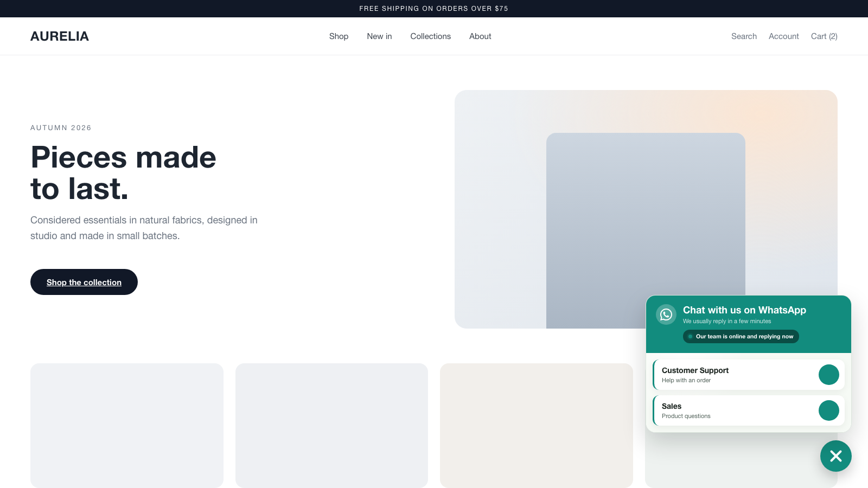Start a chat with Sales
Screen dimensions: 868x488
coord(749,410)
